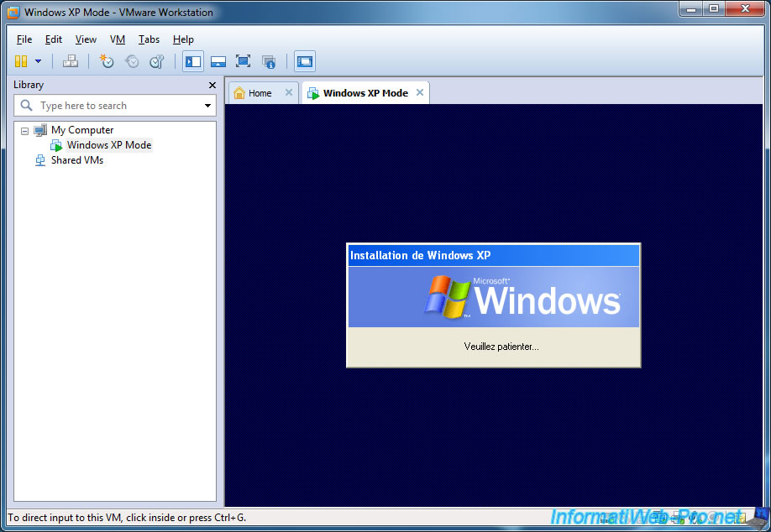Click the library search magnifier icon
This screenshot has height=532, width=771.
pos(26,105)
